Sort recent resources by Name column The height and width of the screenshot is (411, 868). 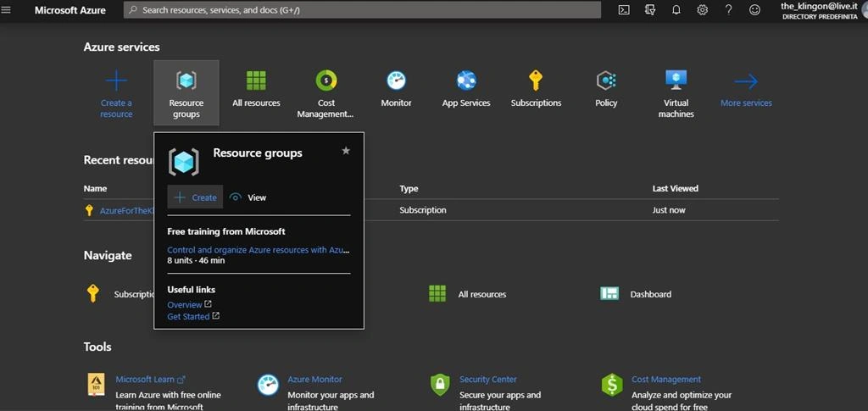pyautogui.click(x=95, y=189)
